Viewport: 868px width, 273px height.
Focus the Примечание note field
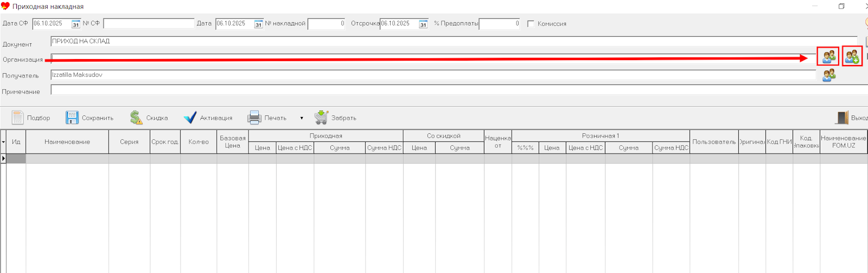pos(459,90)
